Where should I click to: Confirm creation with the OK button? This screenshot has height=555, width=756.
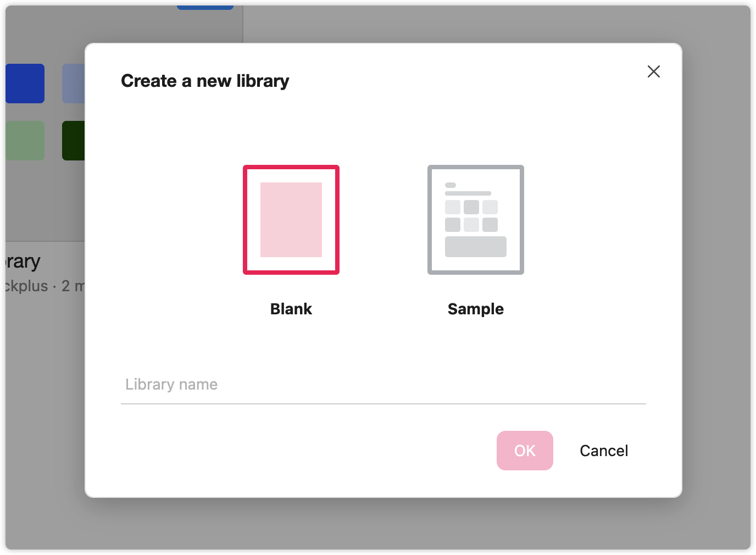pyautogui.click(x=525, y=451)
